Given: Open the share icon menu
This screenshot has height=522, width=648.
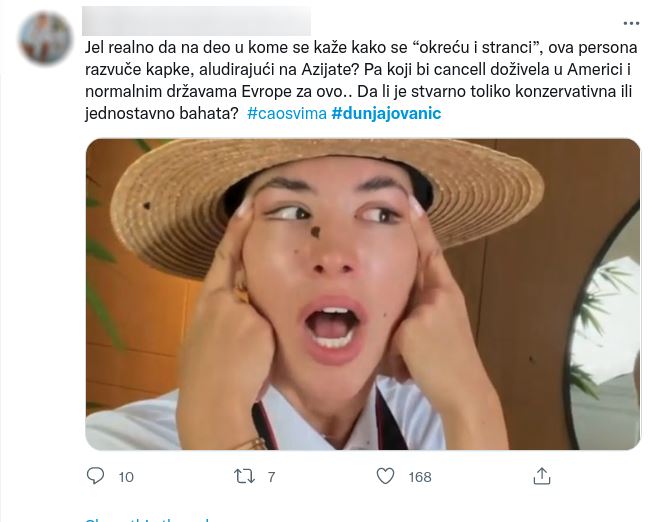Looking at the screenshot, I should pyautogui.click(x=541, y=476).
